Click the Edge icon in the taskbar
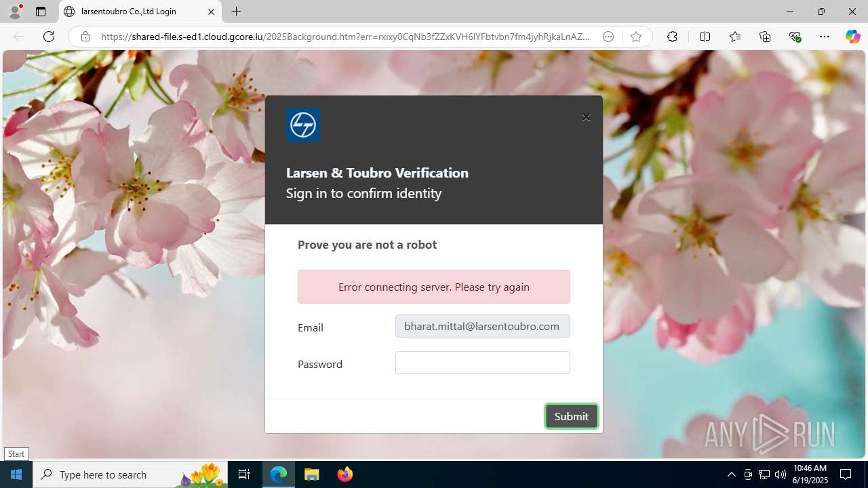The width and height of the screenshot is (868, 488). [x=279, y=474]
